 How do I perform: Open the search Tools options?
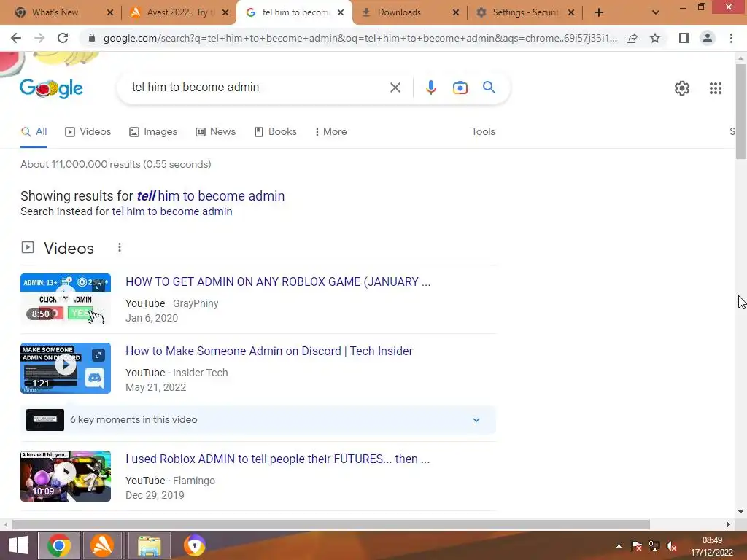coord(483,132)
